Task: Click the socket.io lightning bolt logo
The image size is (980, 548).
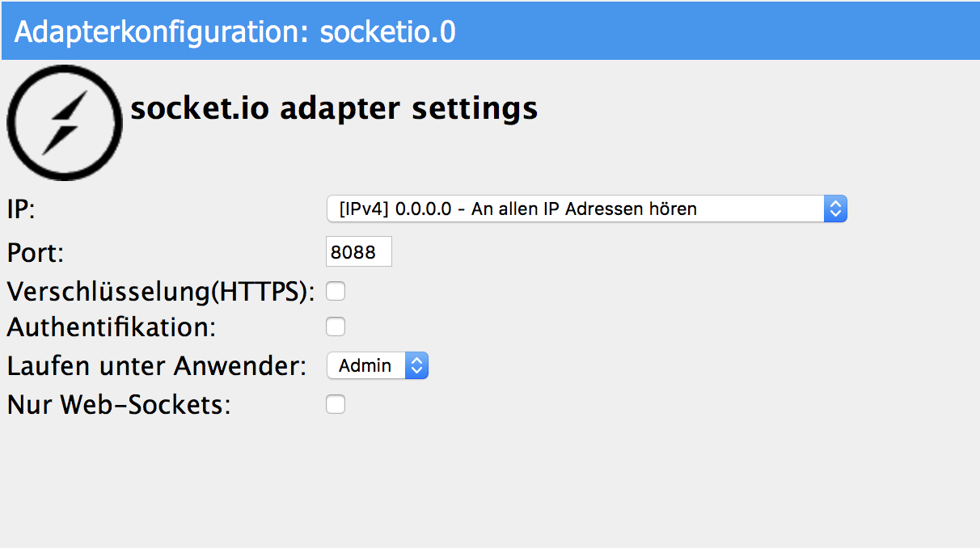Action: pyautogui.click(x=64, y=122)
